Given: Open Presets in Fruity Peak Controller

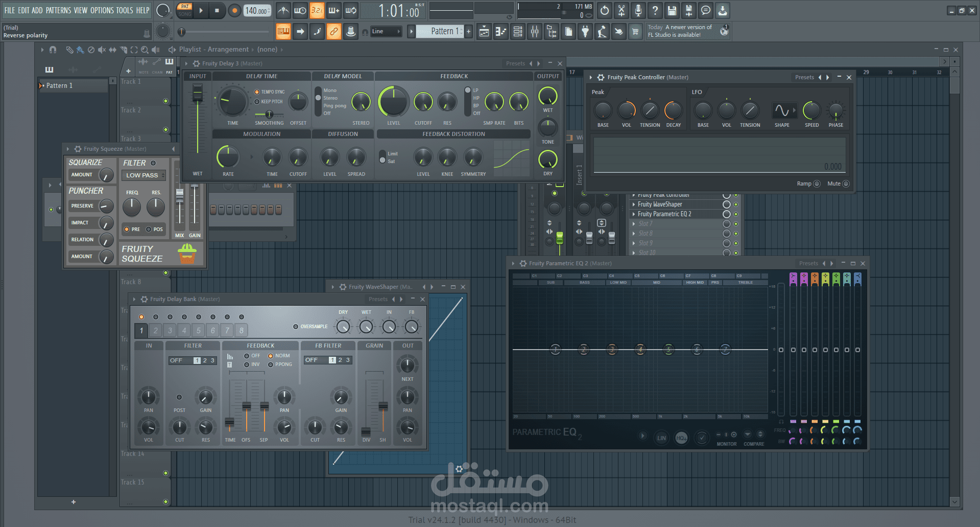Looking at the screenshot, I should click(804, 78).
